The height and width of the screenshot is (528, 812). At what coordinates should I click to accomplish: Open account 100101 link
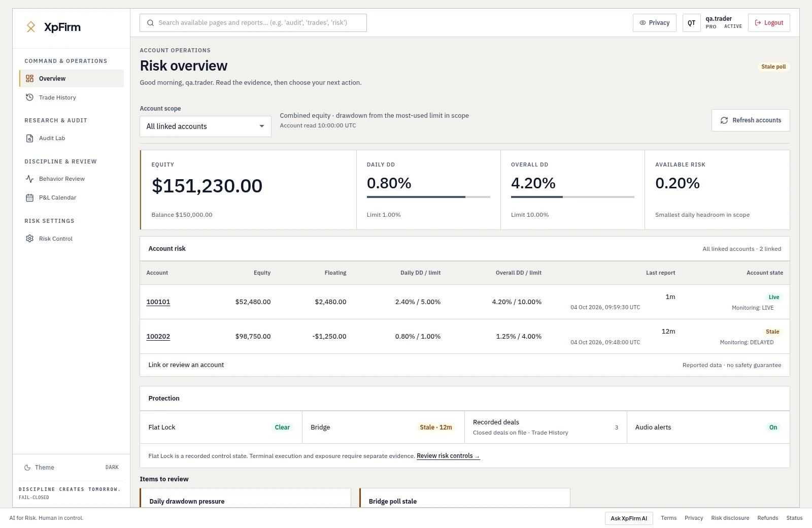[x=158, y=302]
